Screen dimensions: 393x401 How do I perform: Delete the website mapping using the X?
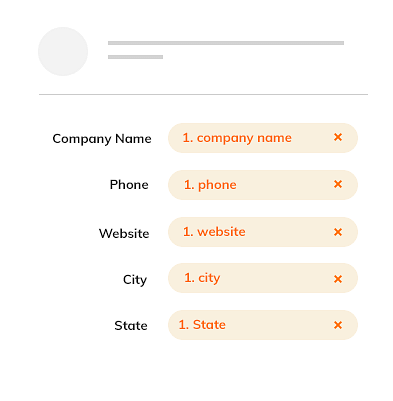[338, 232]
